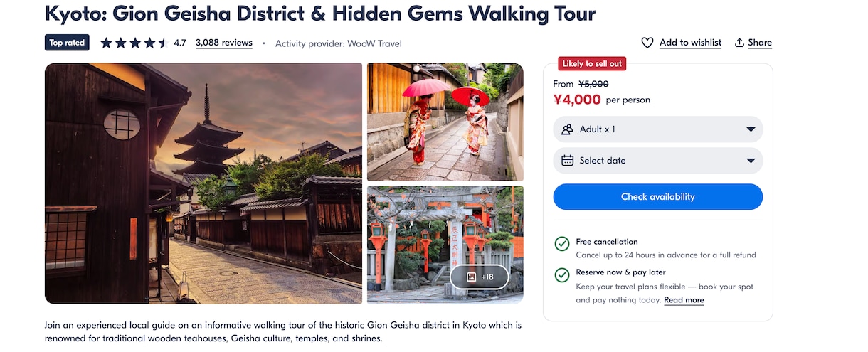Open the 3,088 reviews link
This screenshot has height=352, width=868.
tap(224, 43)
